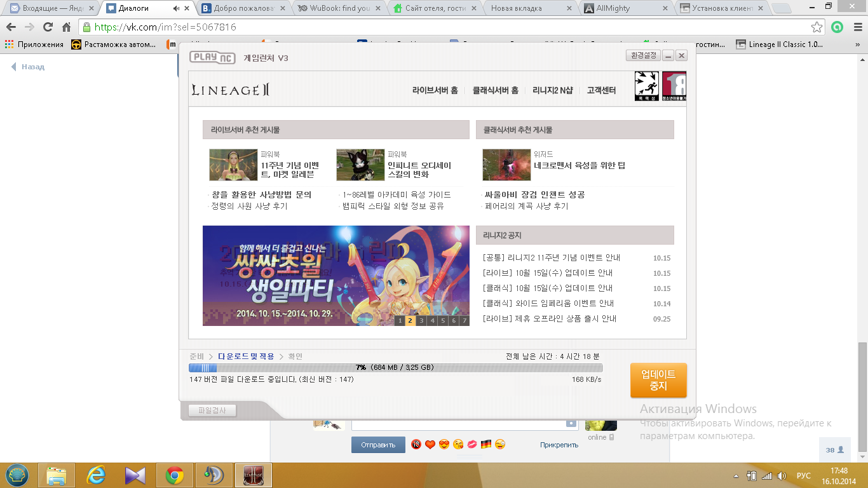
Task: Open the 뱀피릭 스타일 외형 정보 공유 post
Action: click(x=393, y=206)
